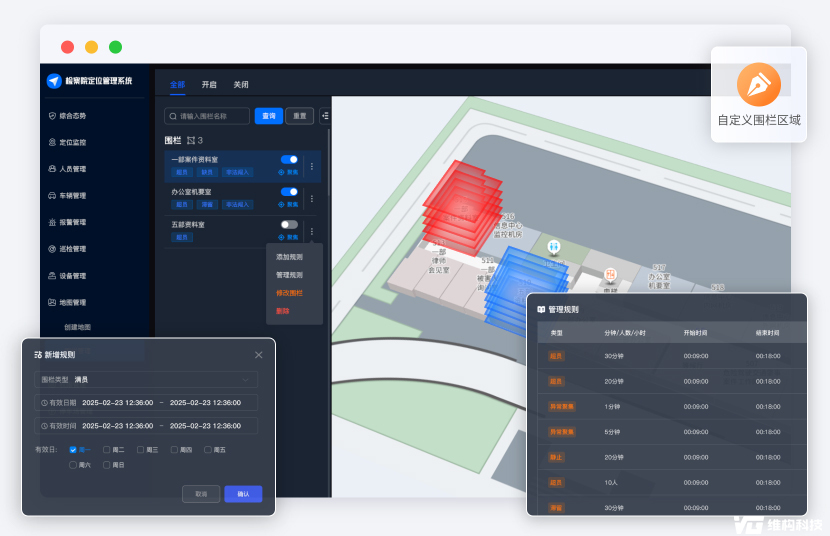This screenshot has height=536, width=830.
Task: Click the orange pen custom fence icon
Action: [x=758, y=84]
